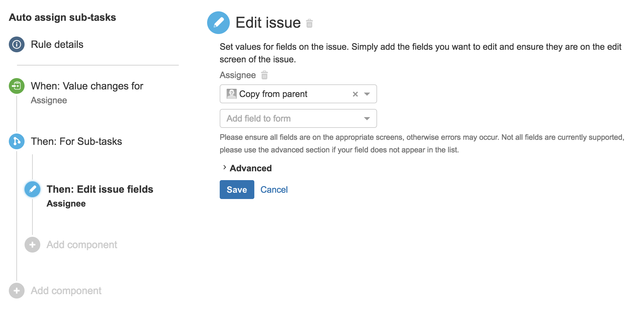The height and width of the screenshot is (313, 644).
Task: Delete the Assignee field using its trash icon
Action: click(x=264, y=75)
